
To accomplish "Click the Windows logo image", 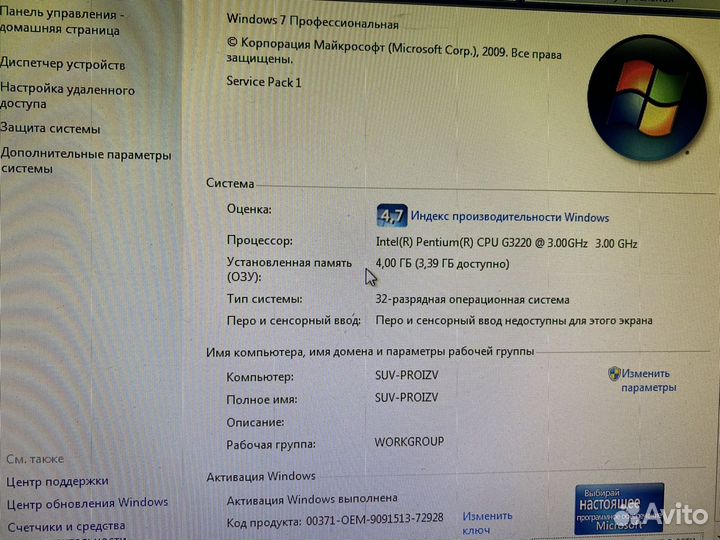I will click(x=647, y=98).
